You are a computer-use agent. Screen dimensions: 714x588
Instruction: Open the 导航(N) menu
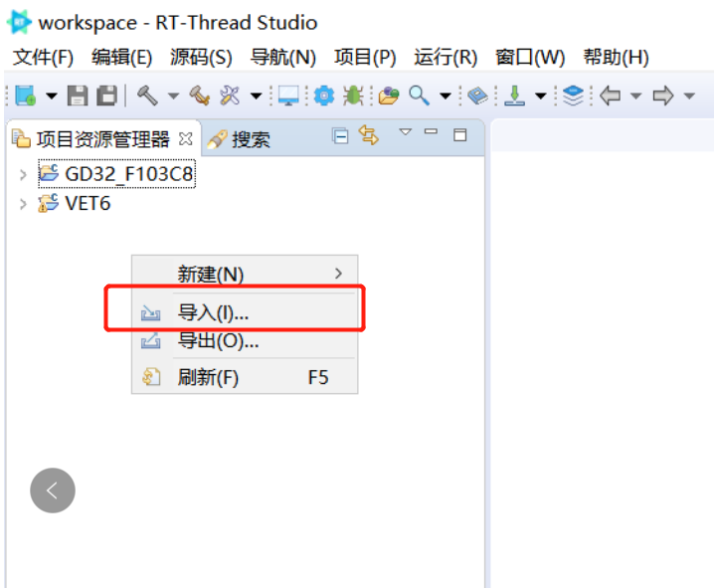282,58
